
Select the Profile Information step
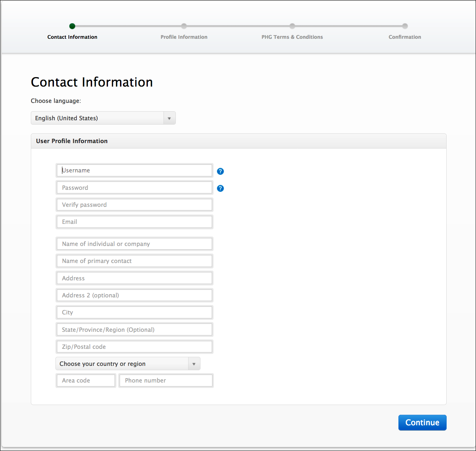[x=184, y=37]
